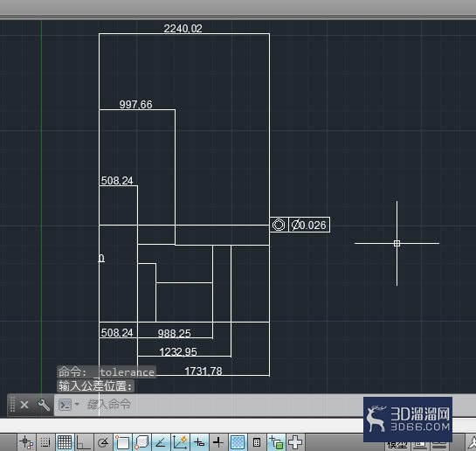Toggle Lineweight display plus icon

(218, 442)
